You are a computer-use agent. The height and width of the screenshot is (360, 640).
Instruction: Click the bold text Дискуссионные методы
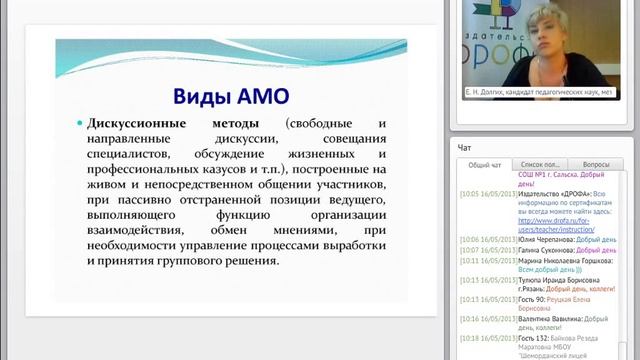[173, 123]
